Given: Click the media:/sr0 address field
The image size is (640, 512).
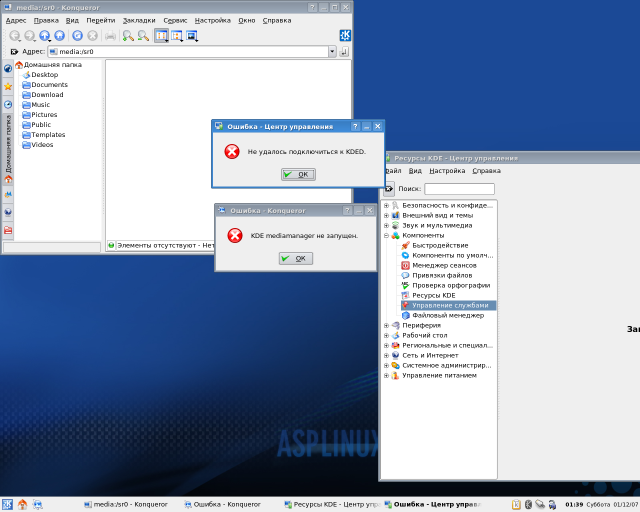Looking at the screenshot, I should tap(189, 51).
